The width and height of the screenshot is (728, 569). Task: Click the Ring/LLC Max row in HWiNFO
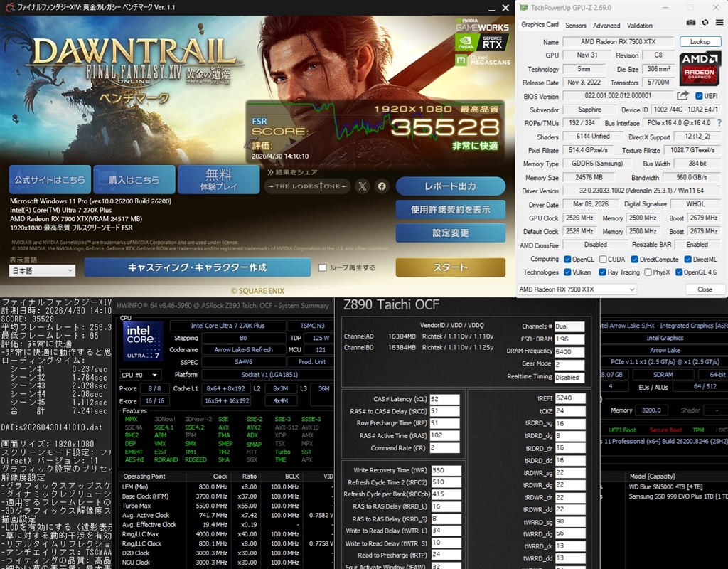point(227,534)
